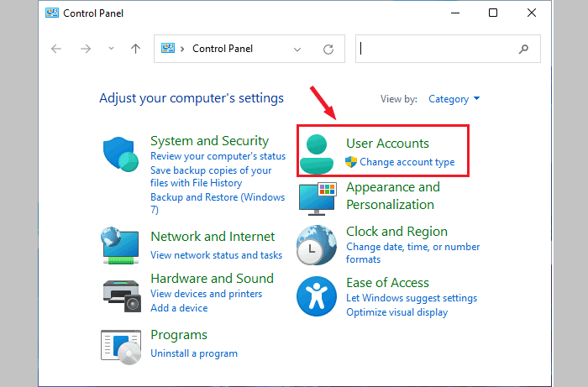Click Let Windows suggest settings

(412, 298)
